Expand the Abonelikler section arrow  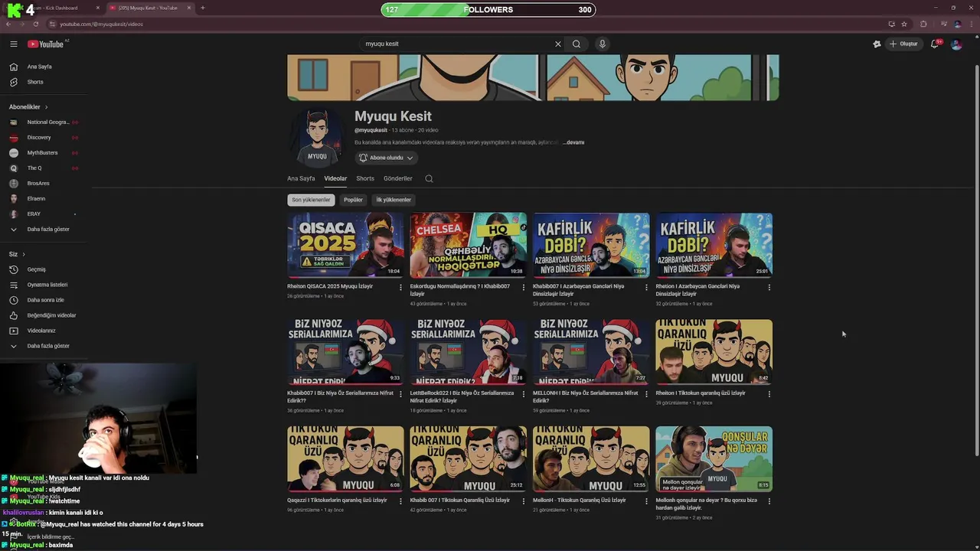[46, 107]
